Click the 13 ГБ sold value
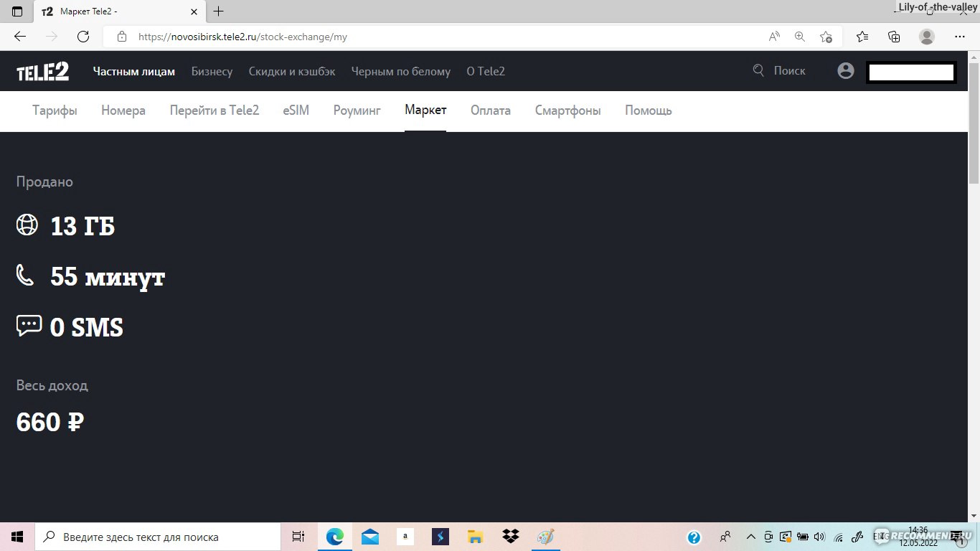 [83, 226]
